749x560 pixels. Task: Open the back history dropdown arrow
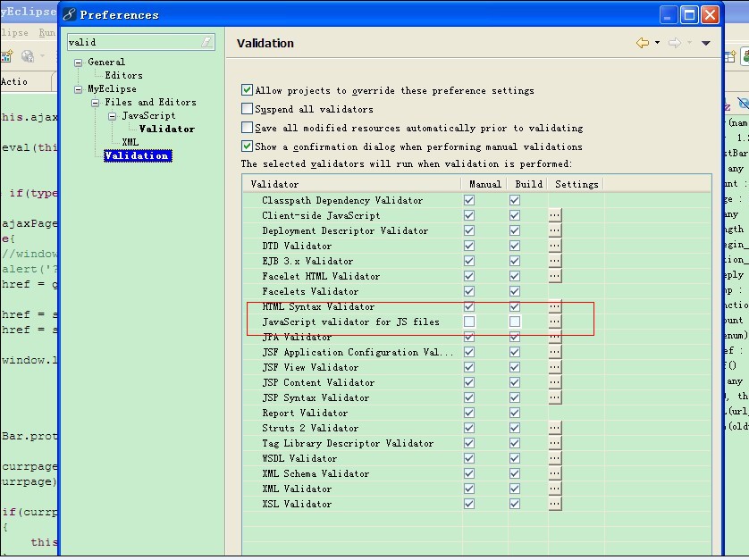pos(657,43)
